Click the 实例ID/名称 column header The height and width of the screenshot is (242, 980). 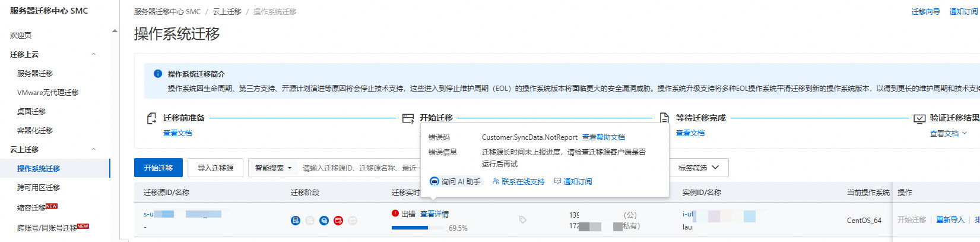tap(702, 192)
